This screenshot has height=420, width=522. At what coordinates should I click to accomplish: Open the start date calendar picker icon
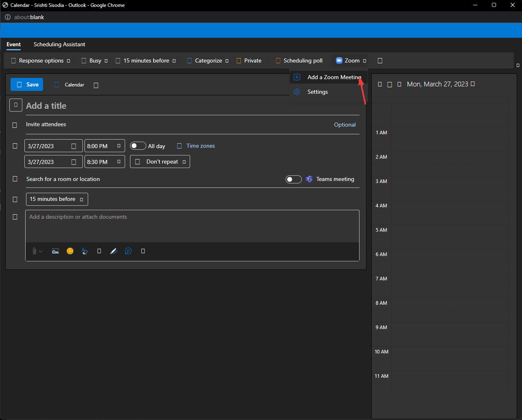74,146
